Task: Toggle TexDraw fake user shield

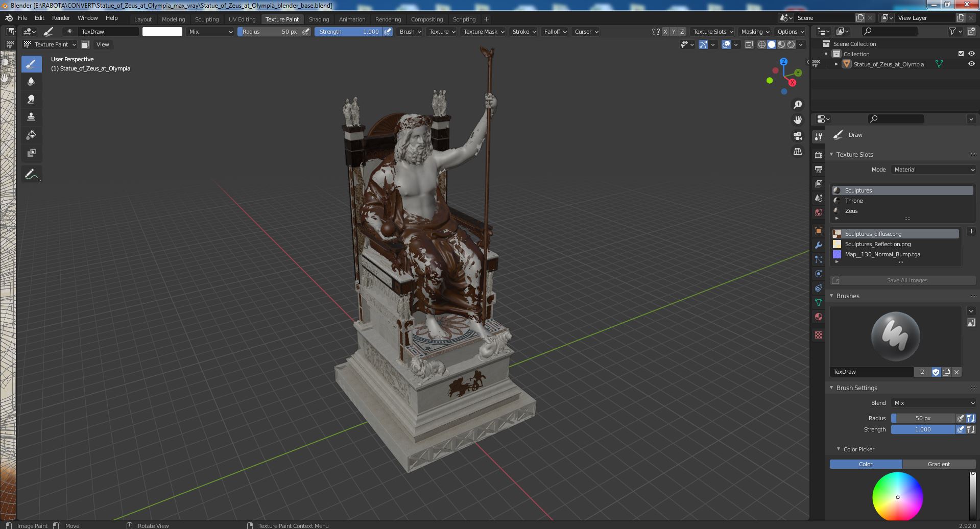Action: (936, 372)
